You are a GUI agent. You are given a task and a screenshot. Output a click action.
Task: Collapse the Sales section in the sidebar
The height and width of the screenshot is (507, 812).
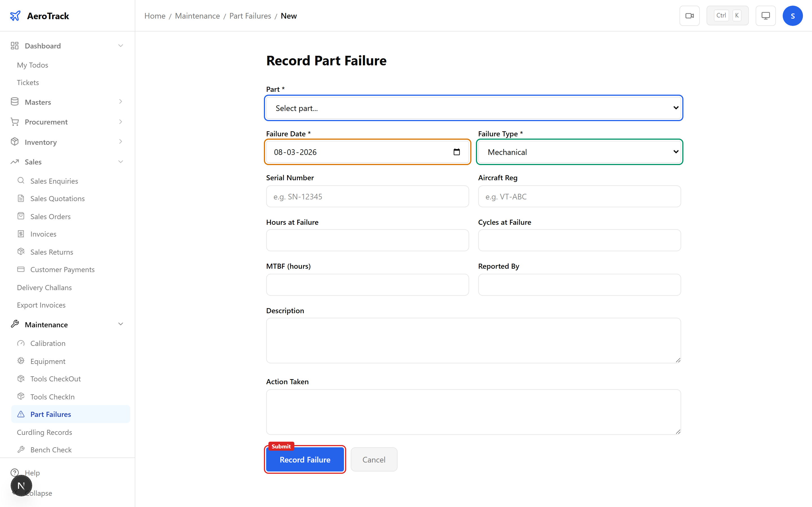(120, 162)
